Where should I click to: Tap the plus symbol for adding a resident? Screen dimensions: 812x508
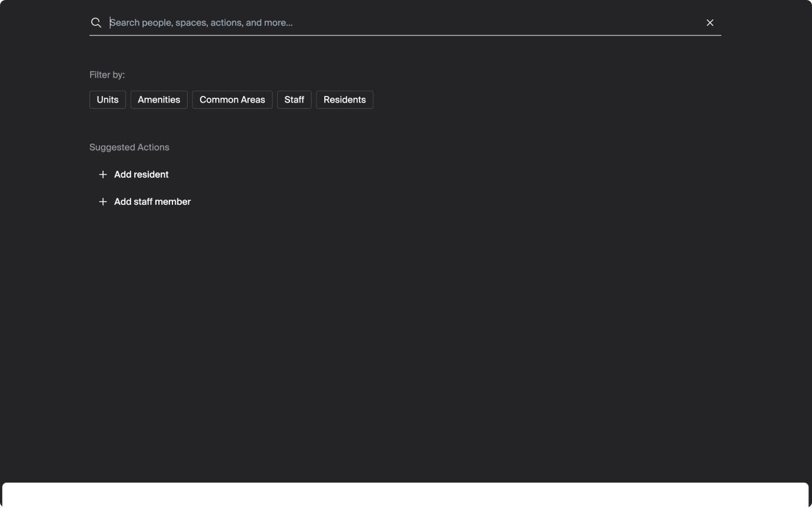pyautogui.click(x=102, y=174)
